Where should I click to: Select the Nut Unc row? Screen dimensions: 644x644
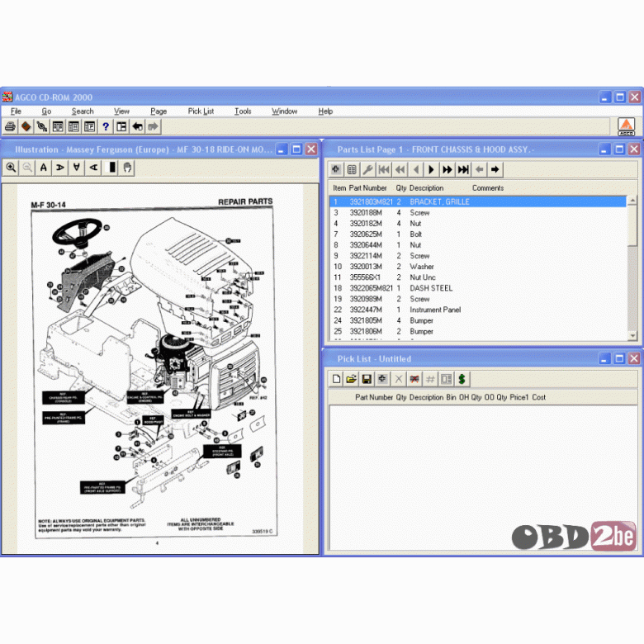[478, 277]
